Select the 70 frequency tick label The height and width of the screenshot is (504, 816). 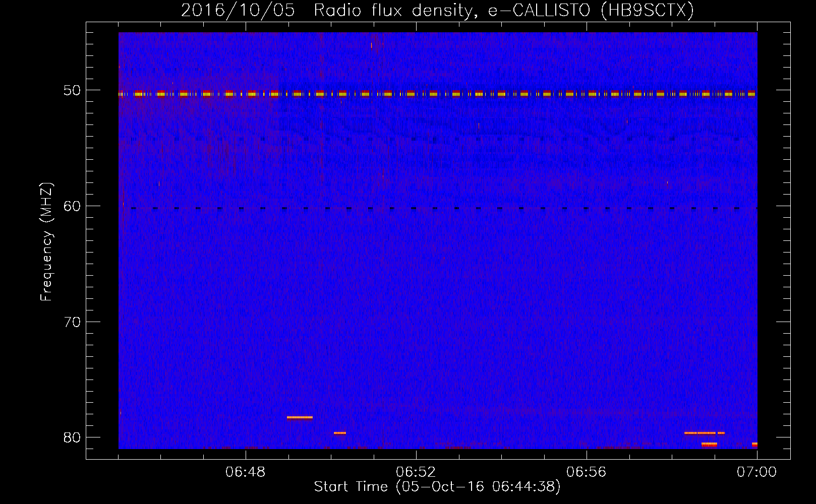point(72,322)
